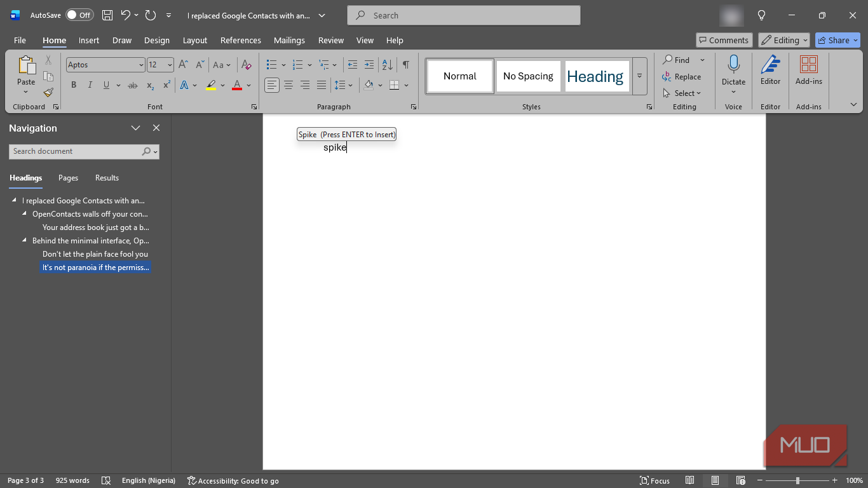Toggle AutoSave switch
The width and height of the screenshot is (868, 488).
click(79, 15)
